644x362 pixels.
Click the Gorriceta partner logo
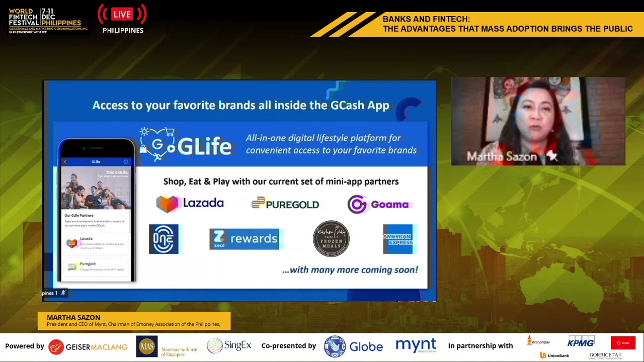point(606,355)
